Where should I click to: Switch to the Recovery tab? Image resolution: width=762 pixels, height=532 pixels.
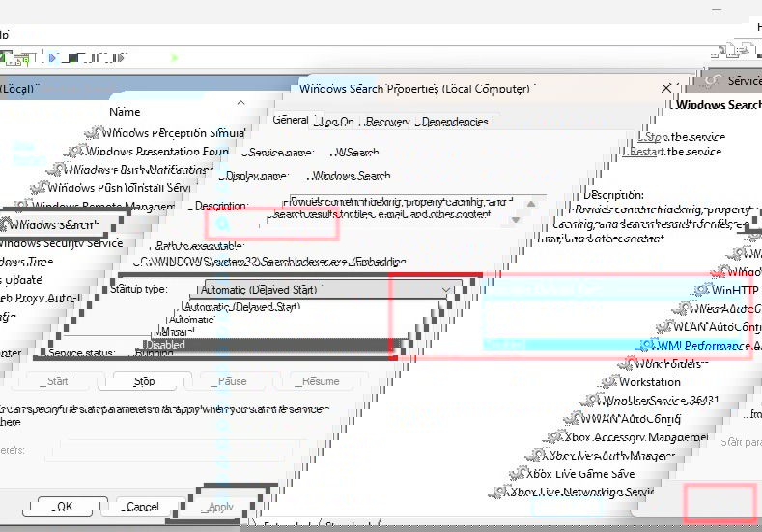click(387, 122)
